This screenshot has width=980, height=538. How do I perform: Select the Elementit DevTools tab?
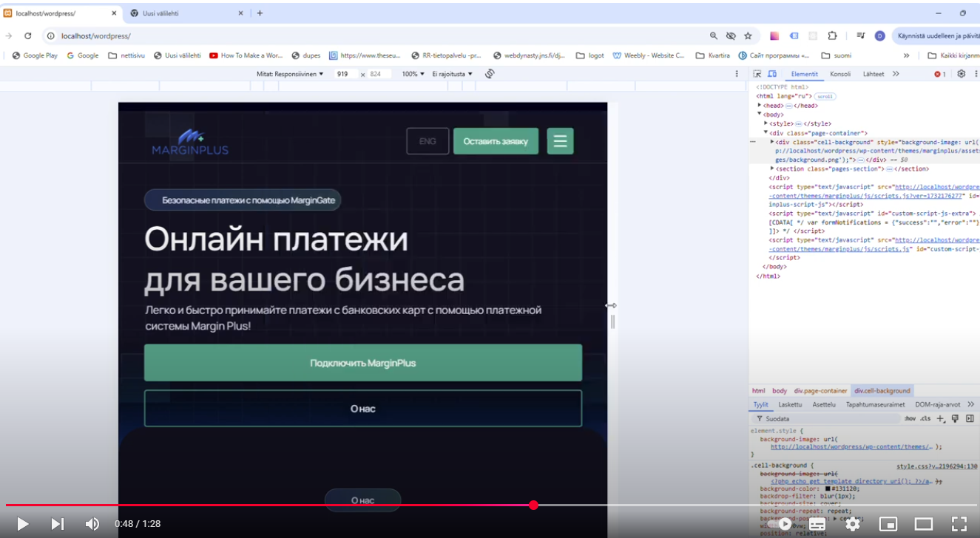[805, 74]
